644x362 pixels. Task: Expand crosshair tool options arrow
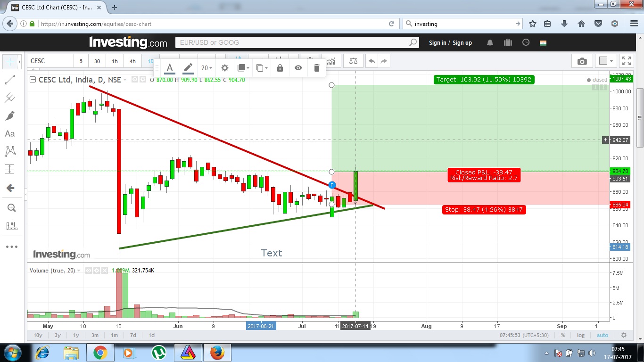pyautogui.click(x=19, y=62)
